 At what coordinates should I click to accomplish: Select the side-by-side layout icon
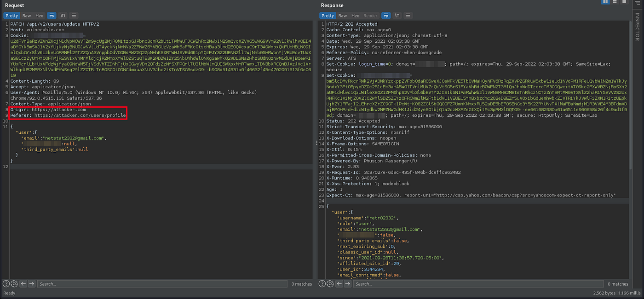pyautogui.click(x=605, y=2)
